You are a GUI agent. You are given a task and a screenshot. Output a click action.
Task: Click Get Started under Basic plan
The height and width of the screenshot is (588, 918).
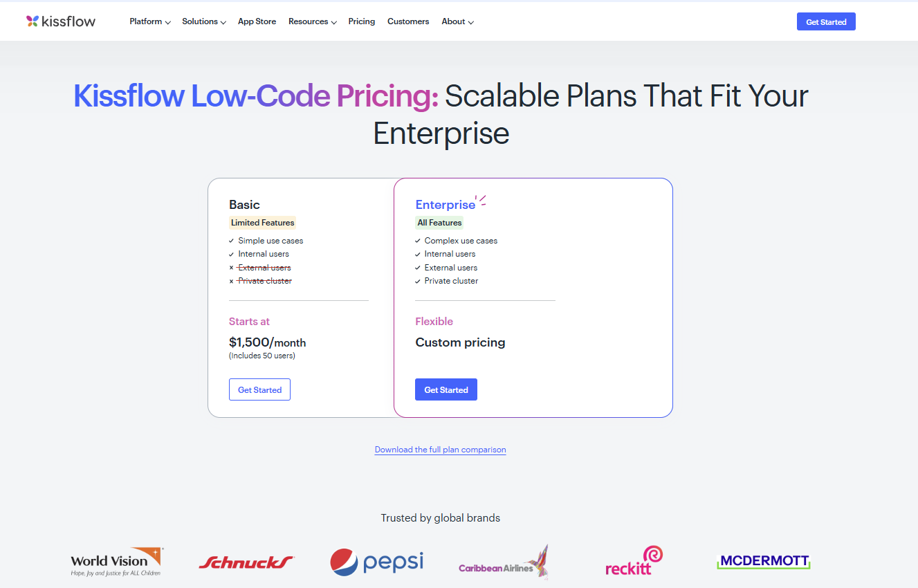[259, 389]
